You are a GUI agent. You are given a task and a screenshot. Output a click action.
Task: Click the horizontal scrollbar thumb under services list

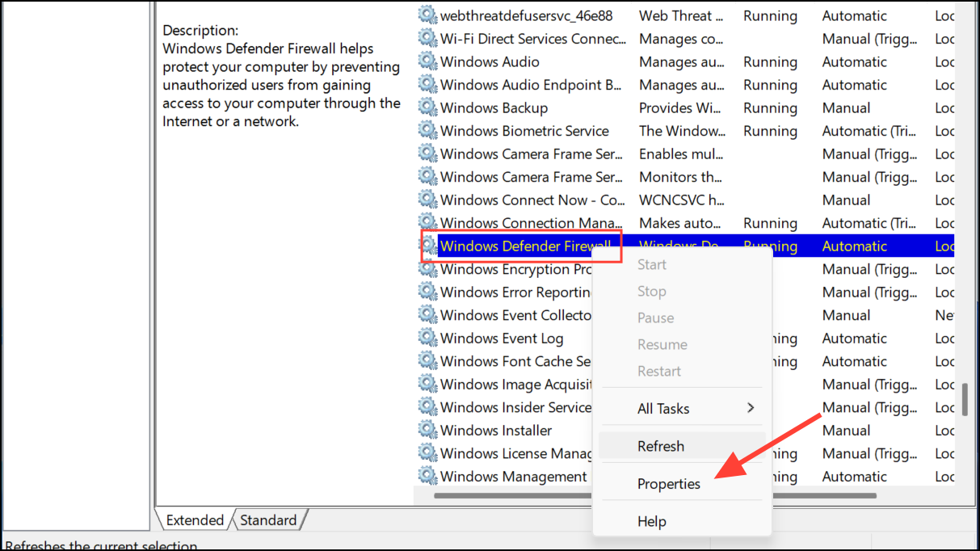point(655,495)
